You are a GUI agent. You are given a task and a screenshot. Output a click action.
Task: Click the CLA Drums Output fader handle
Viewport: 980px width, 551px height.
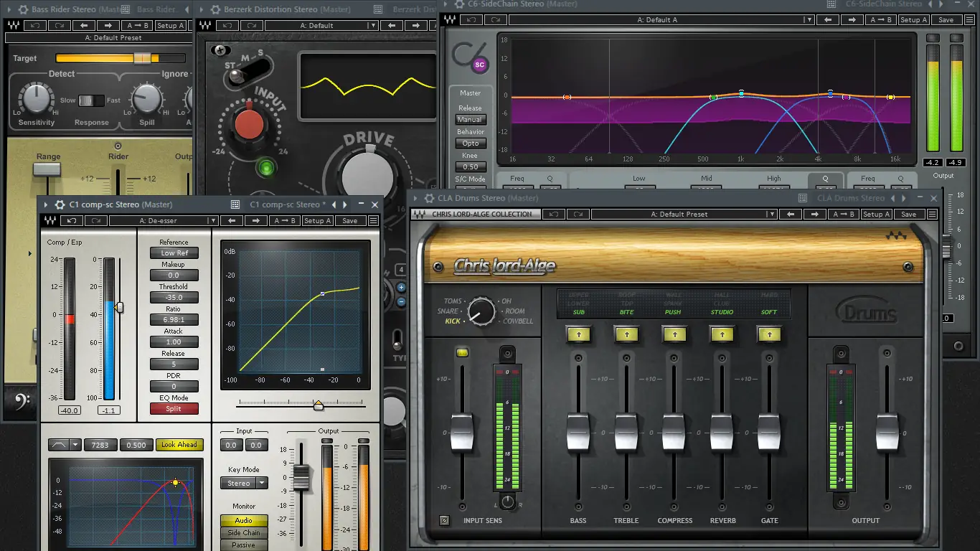pos(887,432)
